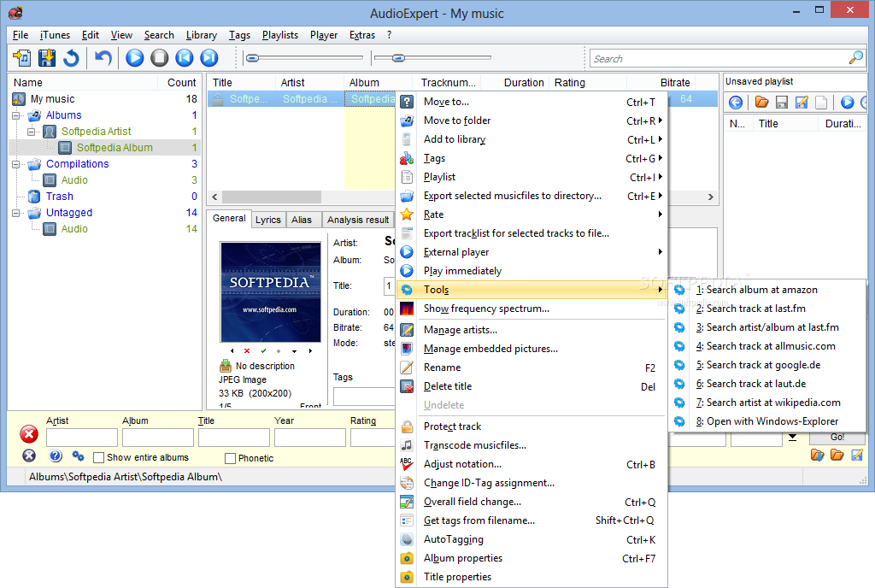Viewport: 875px width, 588px height.
Task: Choose Search artist at wikipedia.com
Action: pyautogui.click(x=766, y=403)
